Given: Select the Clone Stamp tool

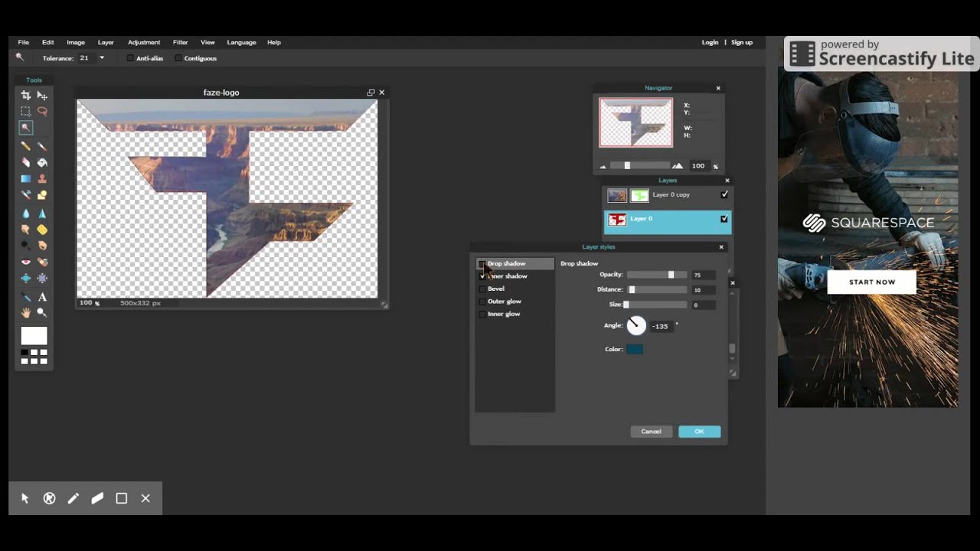Looking at the screenshot, I should tap(42, 178).
